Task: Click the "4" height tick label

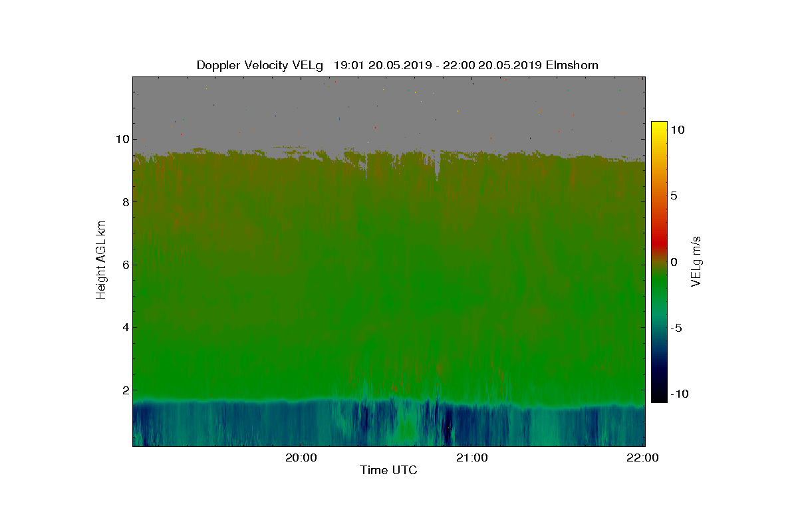Action: [124, 327]
